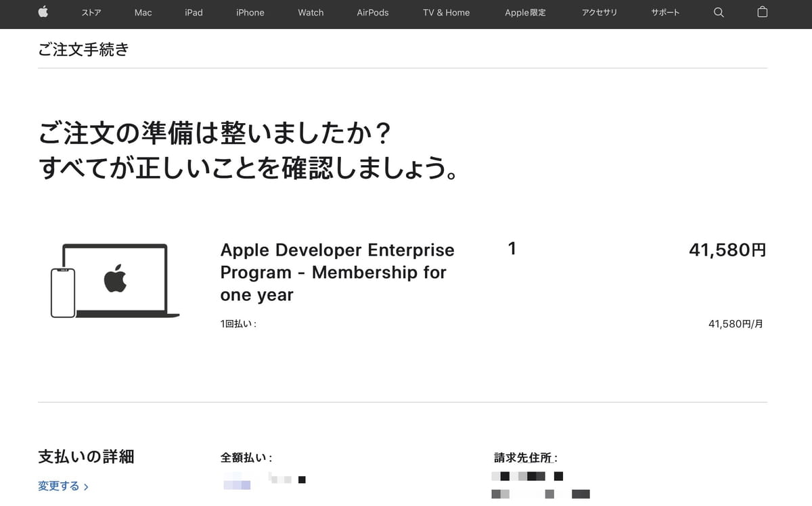Select iPad in the navigation bar
Image resolution: width=812 pixels, height=506 pixels.
pyautogui.click(x=194, y=12)
